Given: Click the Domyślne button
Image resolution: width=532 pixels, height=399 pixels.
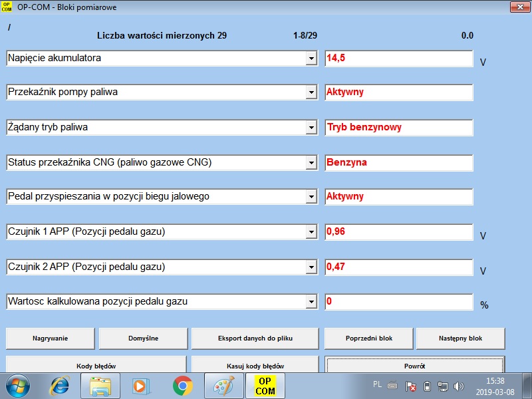Looking at the screenshot, I should tap(143, 338).
